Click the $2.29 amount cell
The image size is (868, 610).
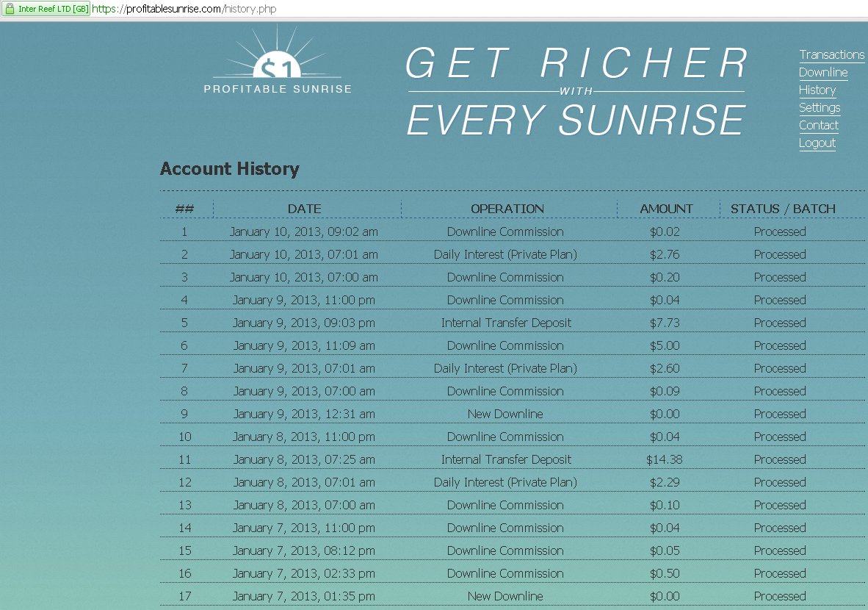point(665,482)
